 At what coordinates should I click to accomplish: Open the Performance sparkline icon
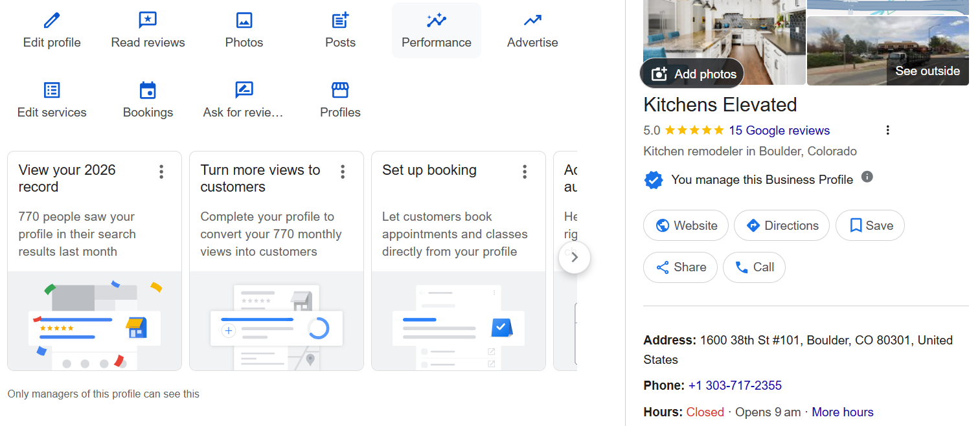437,21
